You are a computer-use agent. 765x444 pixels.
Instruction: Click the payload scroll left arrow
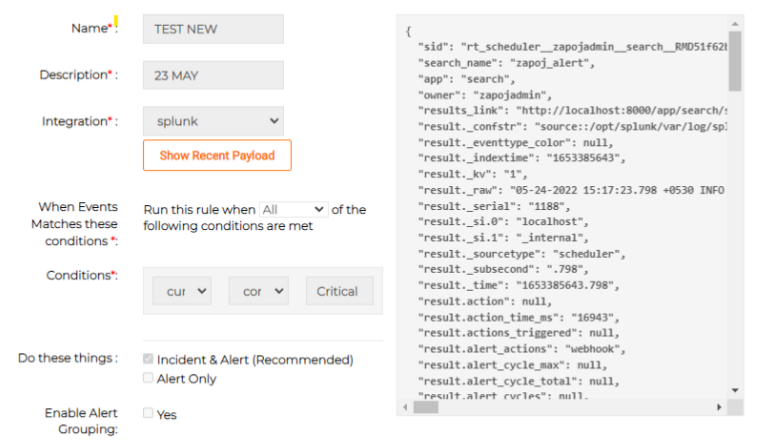[x=405, y=407]
